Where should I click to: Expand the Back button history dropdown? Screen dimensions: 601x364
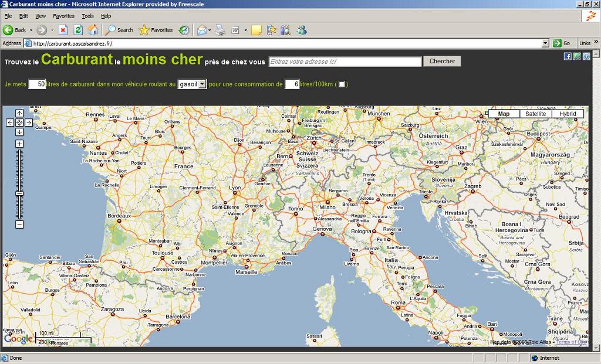pos(31,30)
